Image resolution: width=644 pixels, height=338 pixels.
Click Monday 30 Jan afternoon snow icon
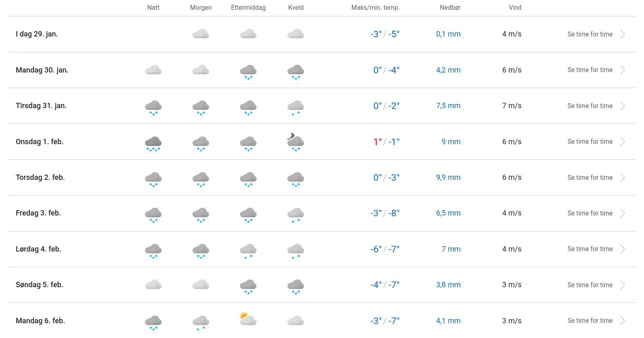pyautogui.click(x=248, y=71)
